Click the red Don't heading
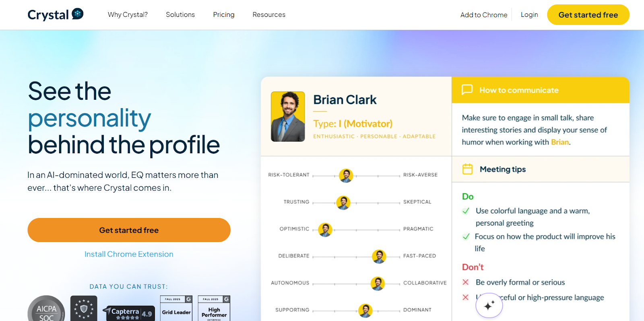Viewport: 644px width, 321px height. point(473,267)
